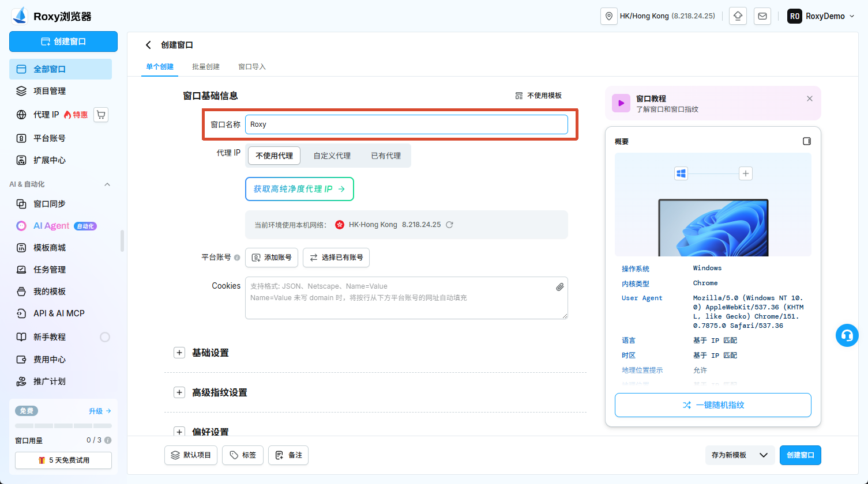The height and width of the screenshot is (484, 868).
Task: Expand the 高级指纹设置 section
Action: click(179, 392)
